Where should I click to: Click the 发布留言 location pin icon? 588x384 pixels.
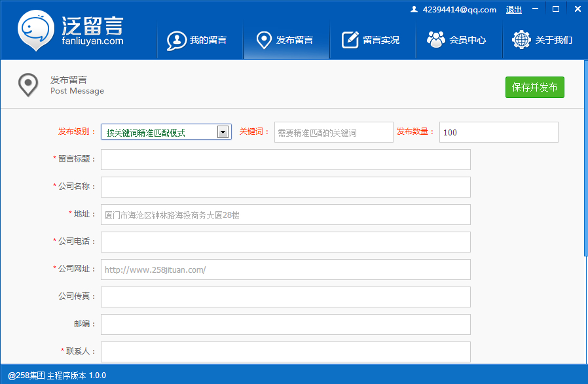click(x=264, y=40)
